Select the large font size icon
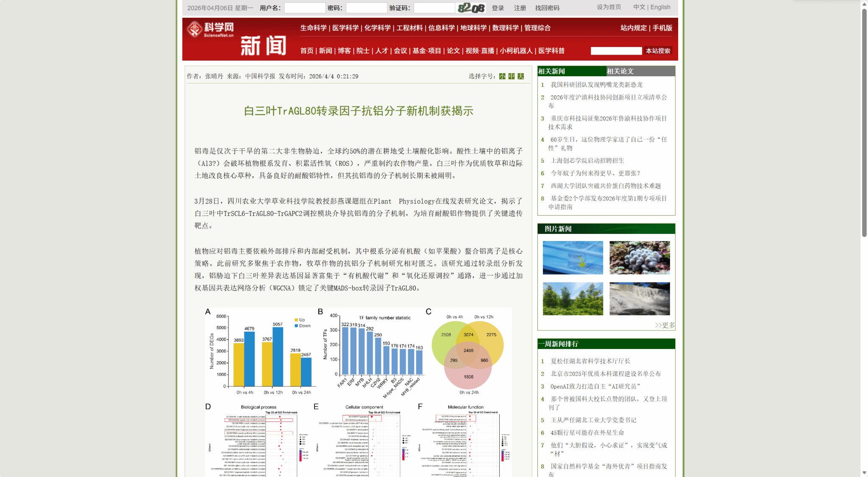The width and height of the screenshot is (868, 477). coord(521,76)
